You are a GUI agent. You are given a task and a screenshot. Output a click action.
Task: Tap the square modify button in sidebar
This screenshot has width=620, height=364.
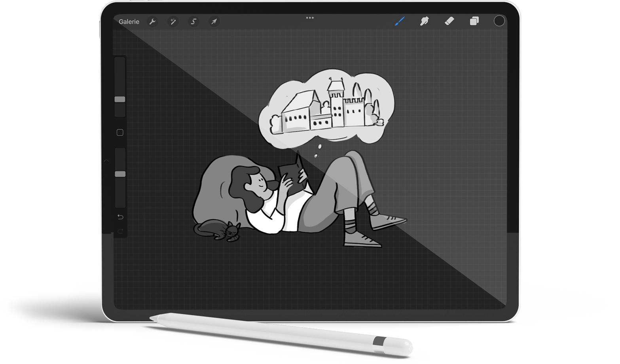120,133
